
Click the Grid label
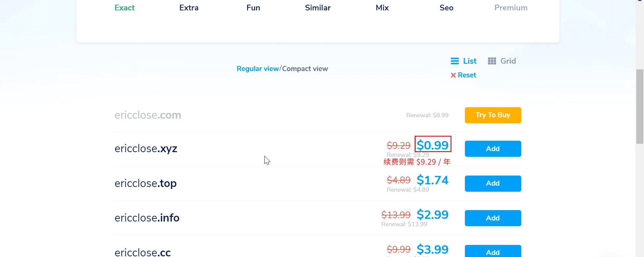click(x=508, y=61)
